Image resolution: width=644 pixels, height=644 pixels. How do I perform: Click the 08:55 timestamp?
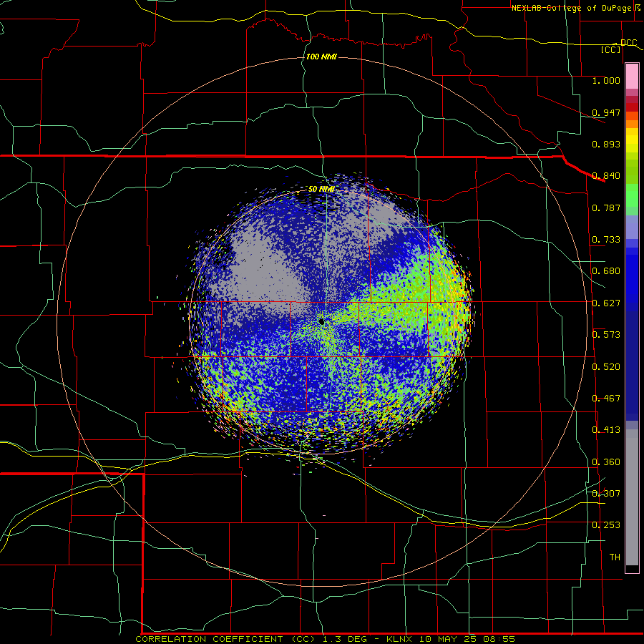click(x=498, y=639)
